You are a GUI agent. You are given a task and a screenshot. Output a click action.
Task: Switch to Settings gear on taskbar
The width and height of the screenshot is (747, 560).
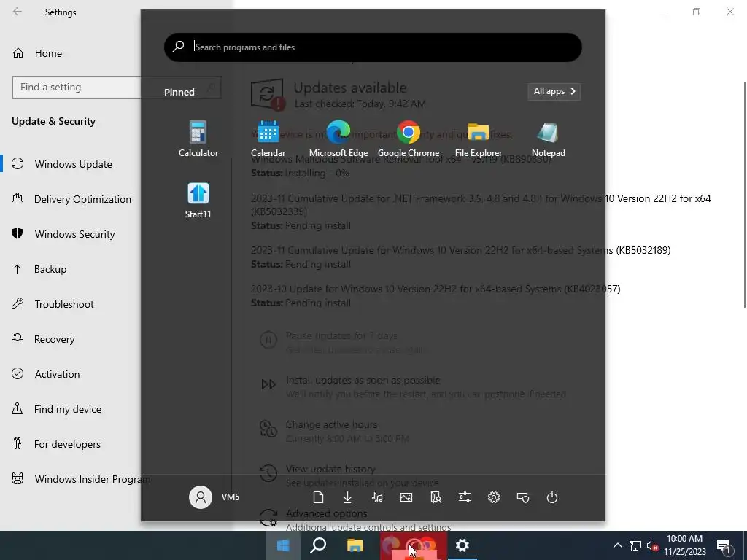(462, 545)
